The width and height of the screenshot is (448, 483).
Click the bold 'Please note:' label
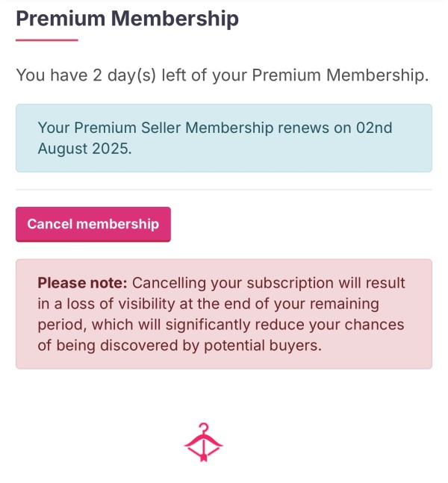pyautogui.click(x=82, y=283)
